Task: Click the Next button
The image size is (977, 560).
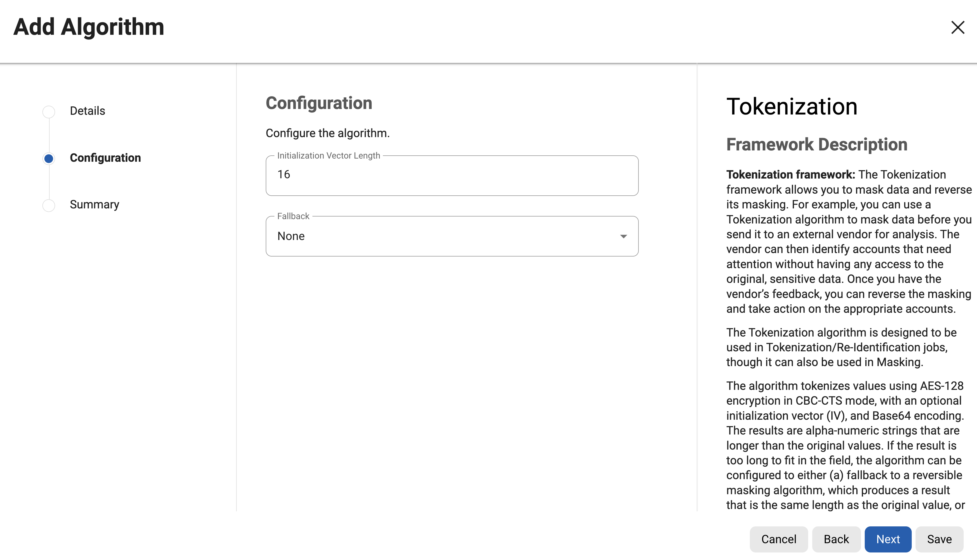Action: (888, 539)
